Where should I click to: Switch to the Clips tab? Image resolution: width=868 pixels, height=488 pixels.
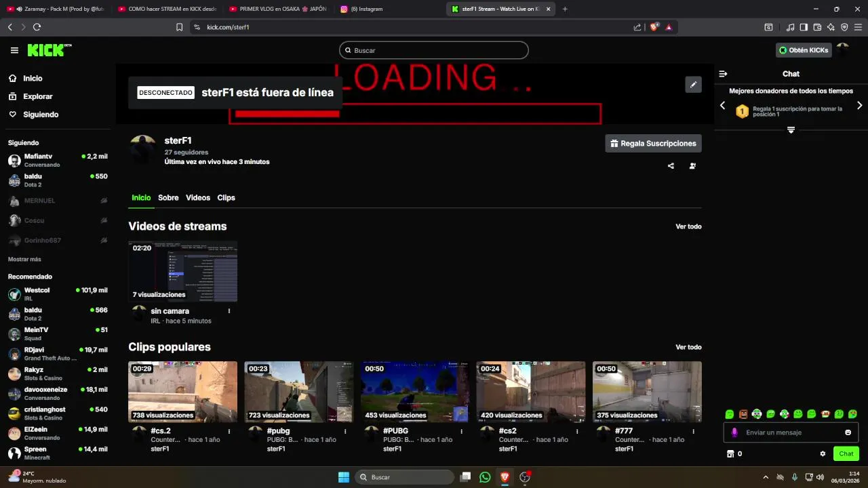point(226,198)
